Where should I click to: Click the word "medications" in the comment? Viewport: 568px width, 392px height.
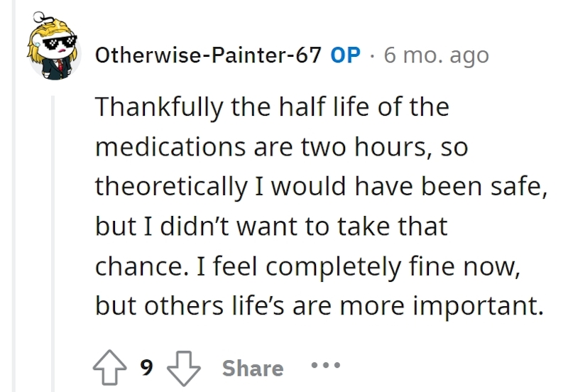(170, 147)
